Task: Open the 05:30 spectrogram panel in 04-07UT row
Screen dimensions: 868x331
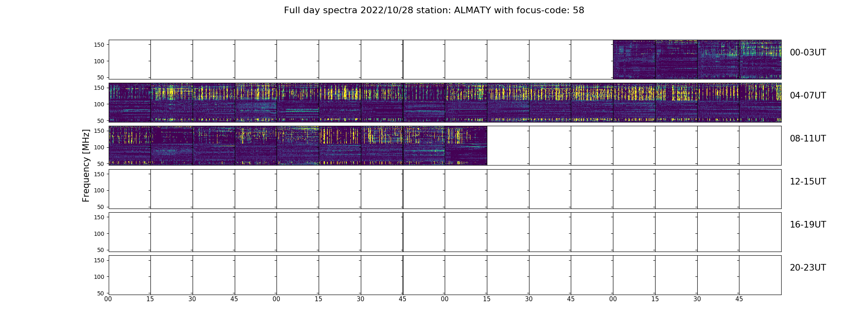Action: point(382,103)
